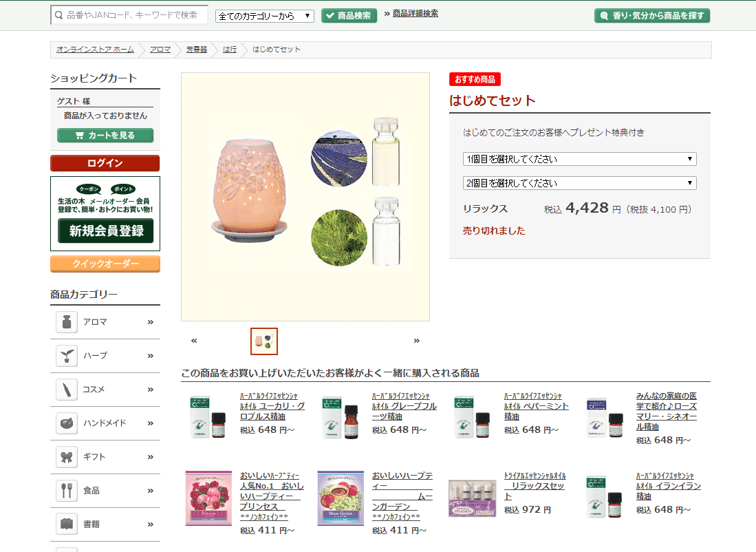The width and height of the screenshot is (756, 552).
Task: Click next image arrow under product photo
Action: tap(416, 341)
